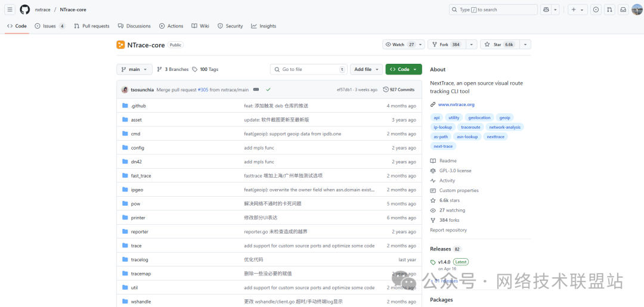Open the main branch selector
This screenshot has width=644, height=307.
pyautogui.click(x=134, y=69)
